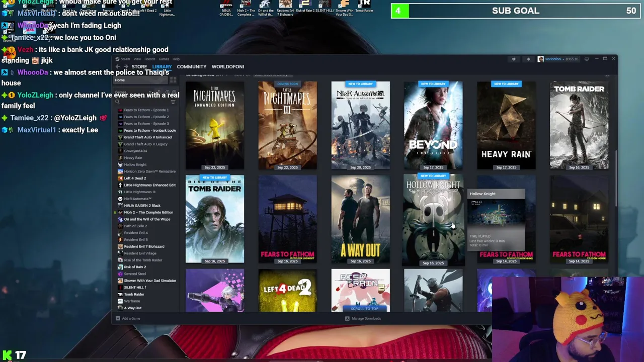The width and height of the screenshot is (644, 362).
Task: Select Left 4 Dead 2 in sidebar list
Action: click(x=135, y=178)
